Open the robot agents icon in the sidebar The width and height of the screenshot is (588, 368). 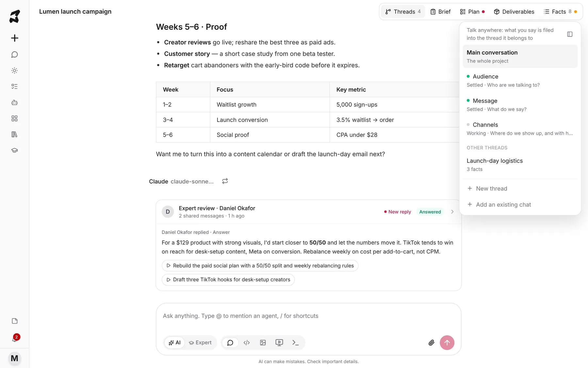[x=15, y=102]
